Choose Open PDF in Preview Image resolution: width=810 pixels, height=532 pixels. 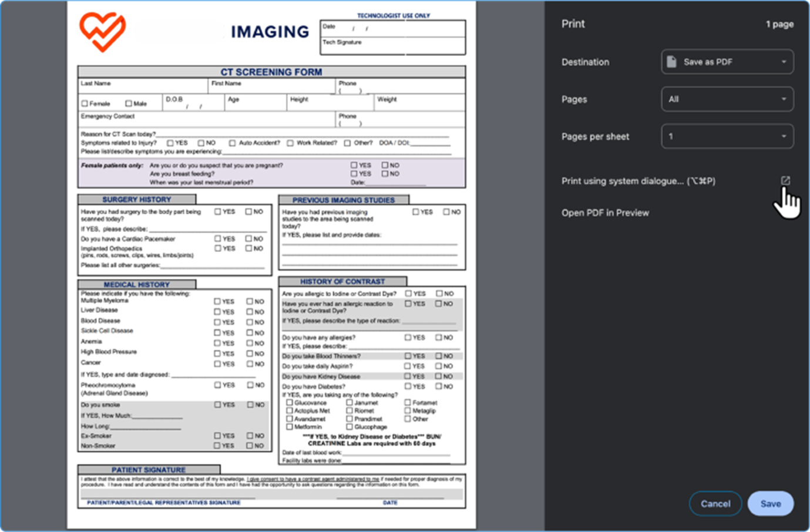point(605,213)
